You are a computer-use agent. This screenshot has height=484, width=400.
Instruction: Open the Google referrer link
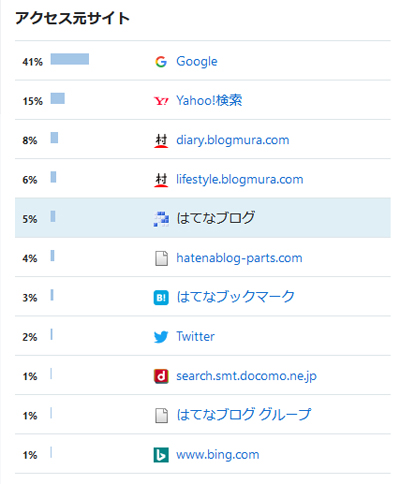pyautogui.click(x=197, y=62)
